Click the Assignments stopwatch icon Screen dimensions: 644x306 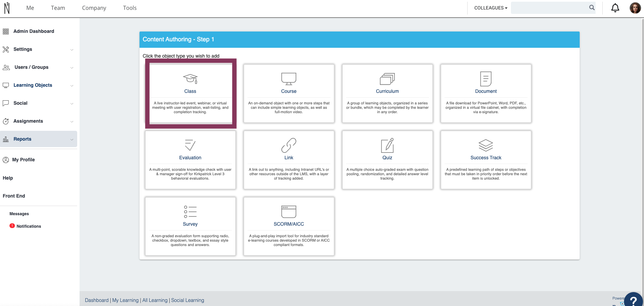(6, 121)
